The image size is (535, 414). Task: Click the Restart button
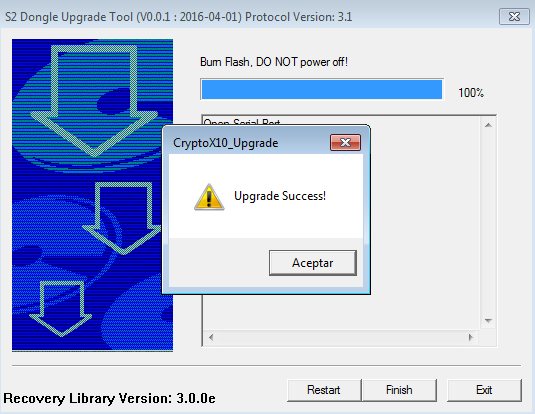tap(323, 390)
